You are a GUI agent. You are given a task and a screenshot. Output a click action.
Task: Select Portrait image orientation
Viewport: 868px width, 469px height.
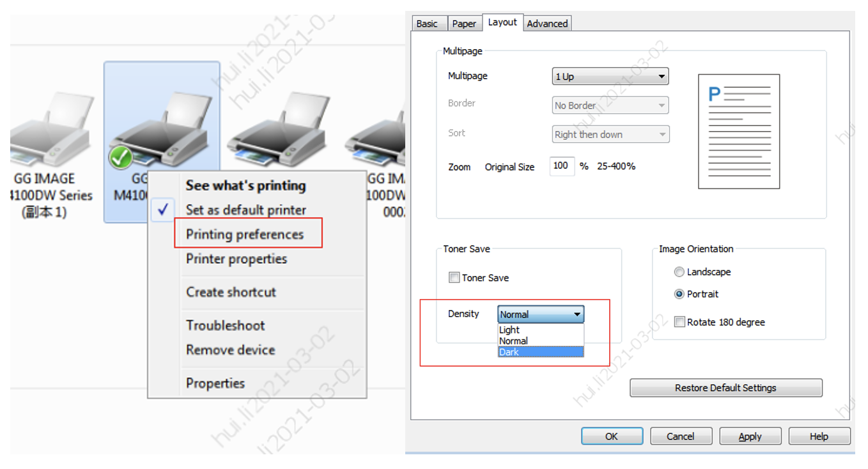679,295
